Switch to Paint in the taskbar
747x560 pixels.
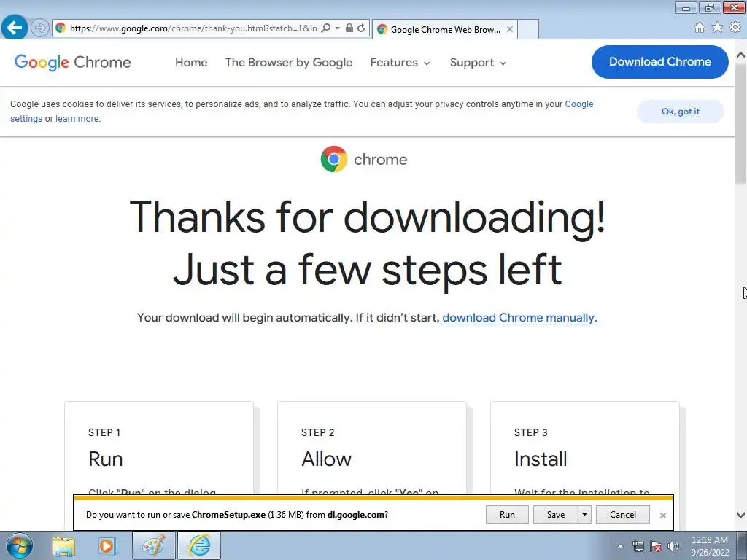coord(153,545)
